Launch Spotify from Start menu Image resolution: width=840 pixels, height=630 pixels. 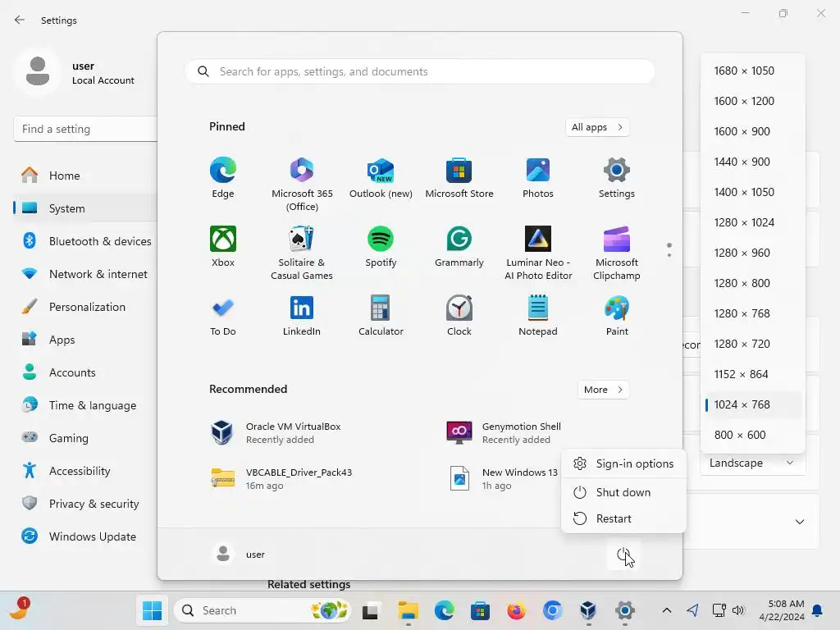click(x=381, y=246)
